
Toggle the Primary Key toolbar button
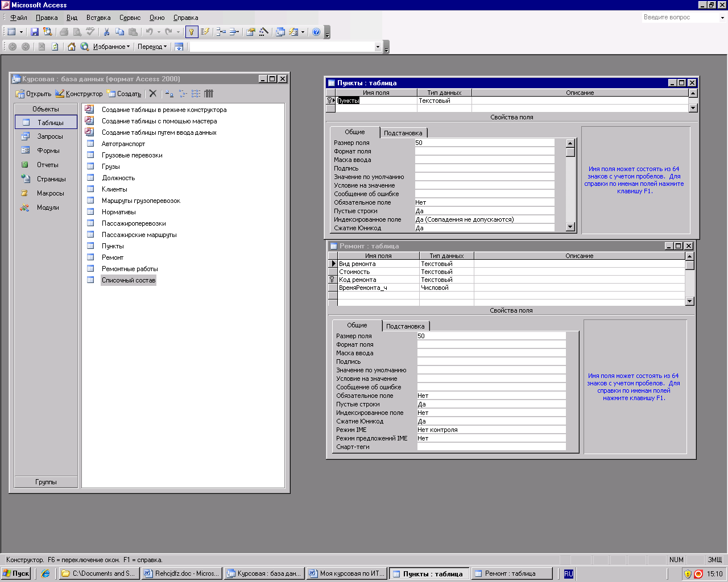pos(192,32)
